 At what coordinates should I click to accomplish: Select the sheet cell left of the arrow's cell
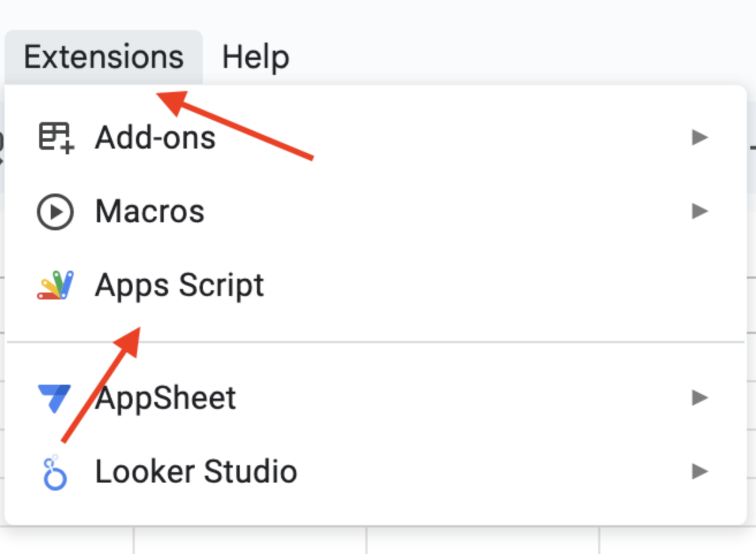[483, 540]
